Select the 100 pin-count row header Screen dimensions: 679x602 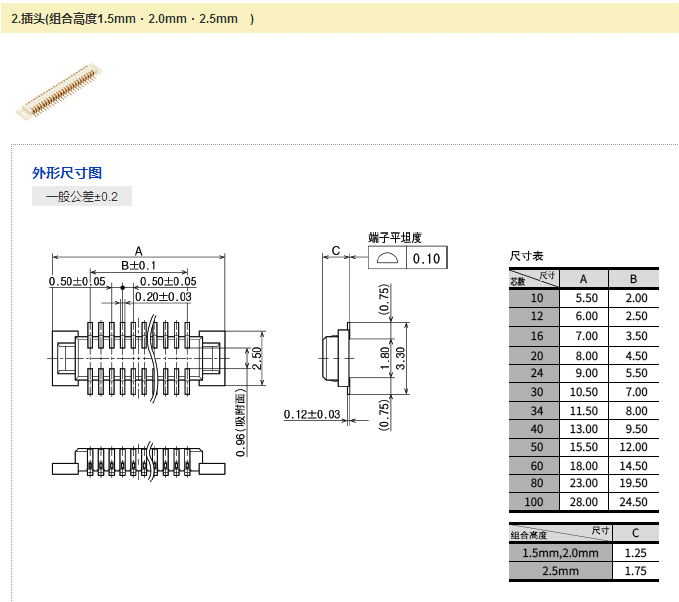click(537, 502)
